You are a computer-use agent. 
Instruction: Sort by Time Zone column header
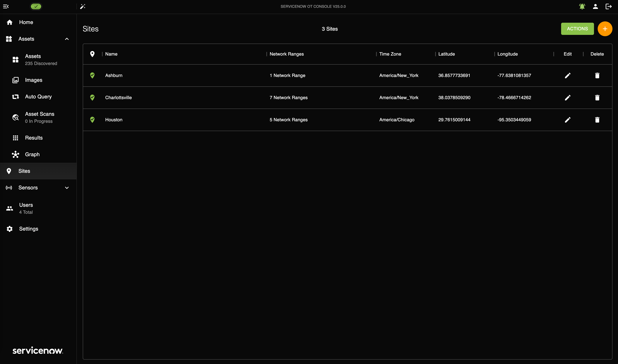point(390,54)
